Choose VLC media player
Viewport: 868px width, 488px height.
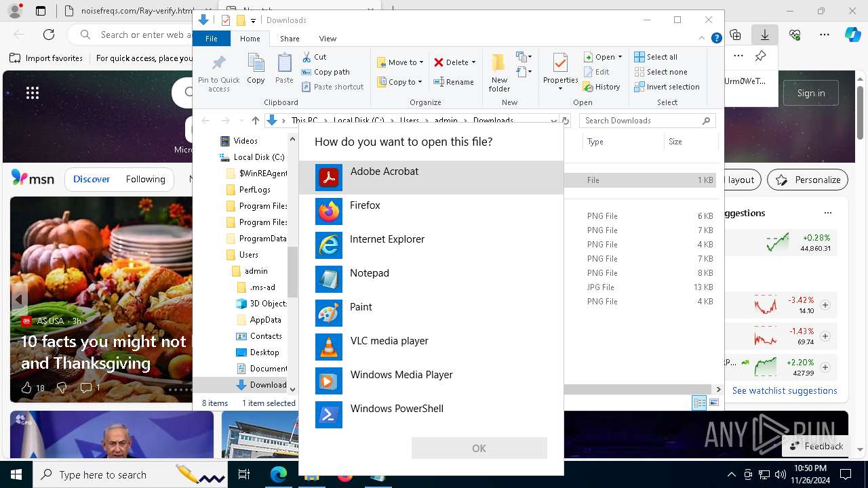pos(431,347)
